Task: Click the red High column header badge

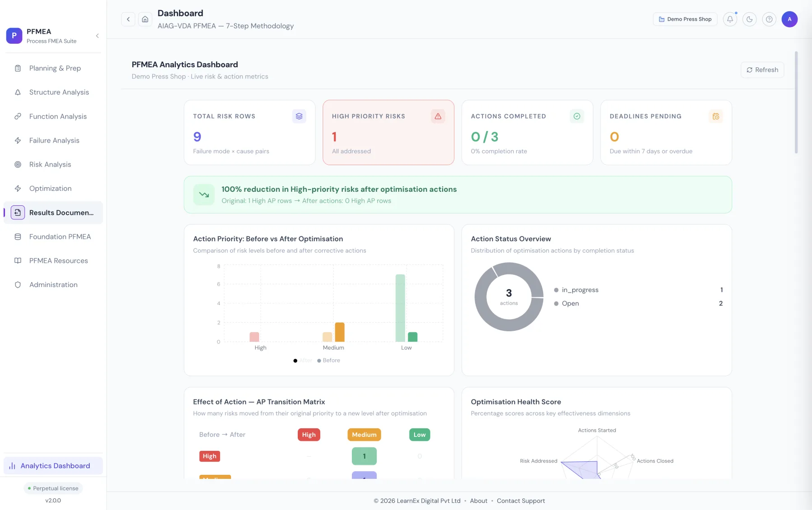Action: [x=309, y=435]
